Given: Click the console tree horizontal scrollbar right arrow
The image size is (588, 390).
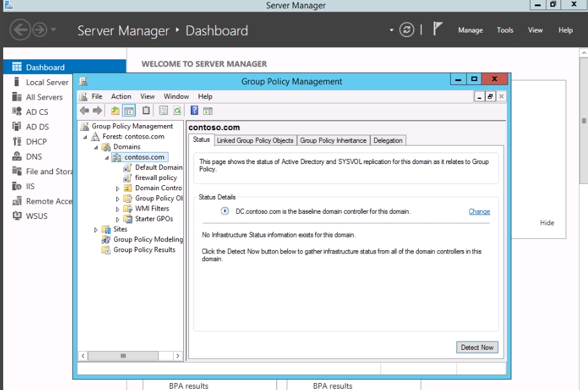Looking at the screenshot, I should click(x=177, y=356).
